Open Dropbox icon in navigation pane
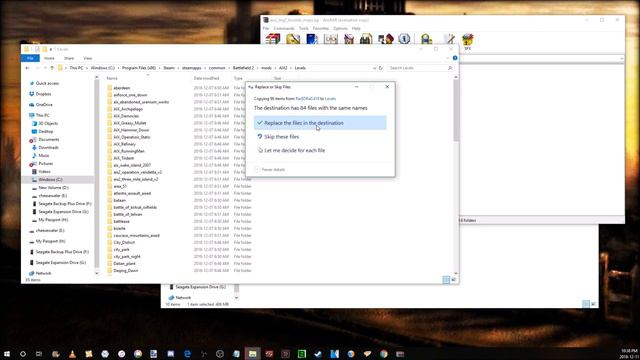Viewport: 640px width, 360px height. point(32,94)
